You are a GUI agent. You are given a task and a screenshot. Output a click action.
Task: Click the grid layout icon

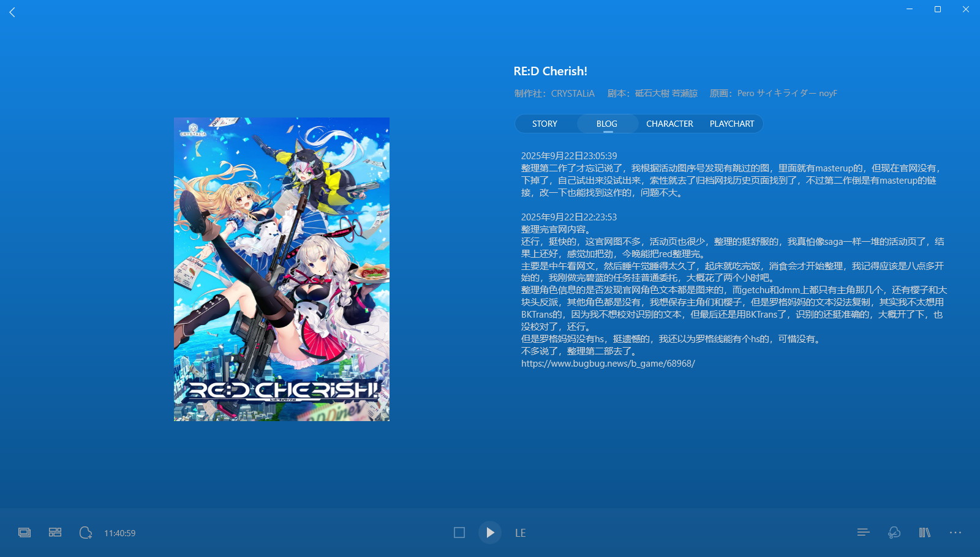[55, 533]
